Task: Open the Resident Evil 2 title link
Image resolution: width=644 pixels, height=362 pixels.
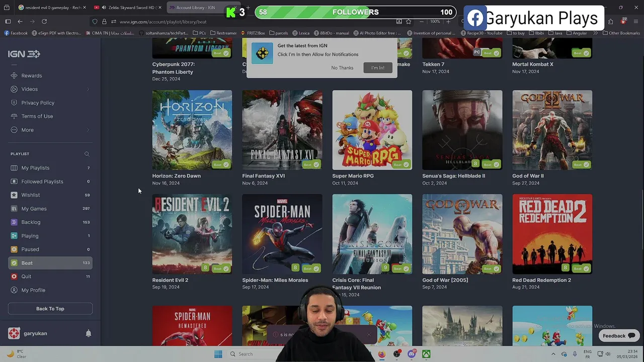Action: point(170,280)
